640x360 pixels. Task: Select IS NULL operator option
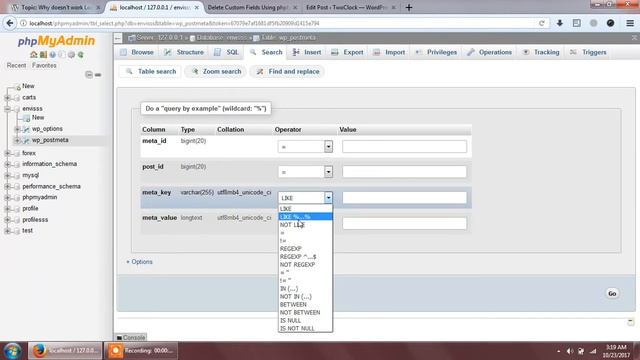click(x=305, y=320)
